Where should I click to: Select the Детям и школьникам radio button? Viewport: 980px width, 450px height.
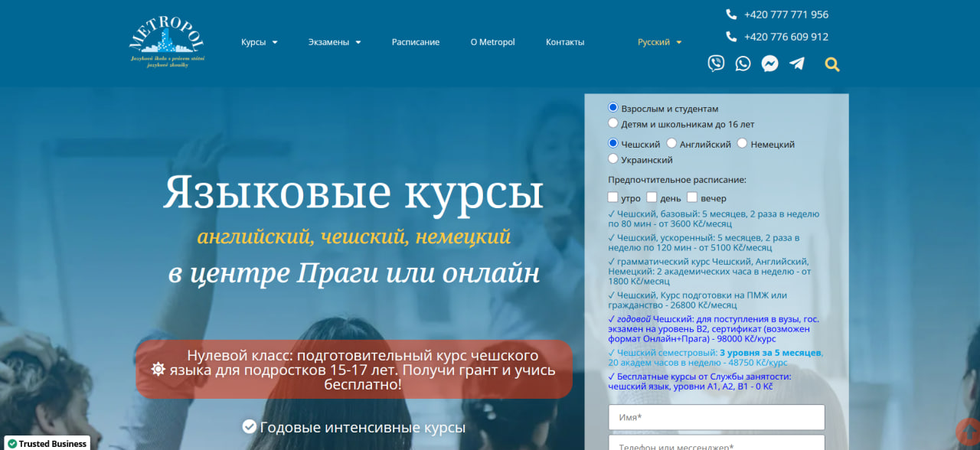pos(612,123)
